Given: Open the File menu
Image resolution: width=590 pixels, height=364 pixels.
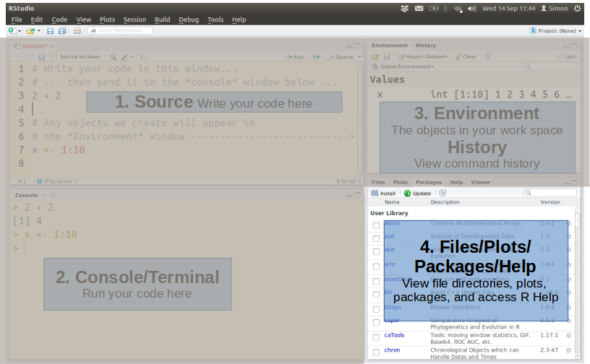Looking at the screenshot, I should click(17, 19).
